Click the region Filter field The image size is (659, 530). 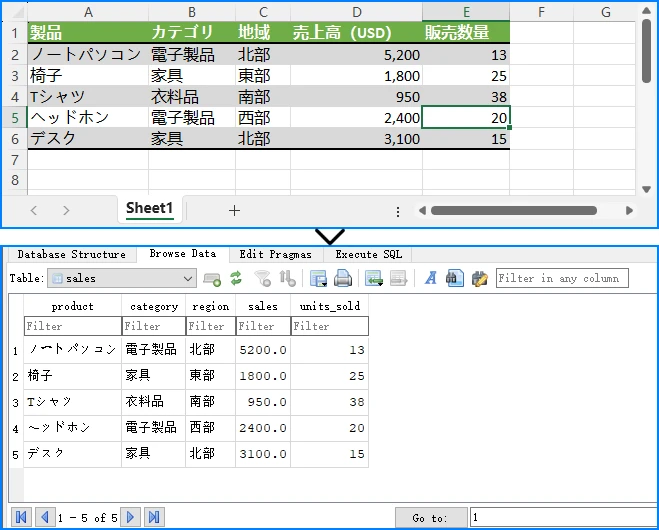(x=211, y=326)
